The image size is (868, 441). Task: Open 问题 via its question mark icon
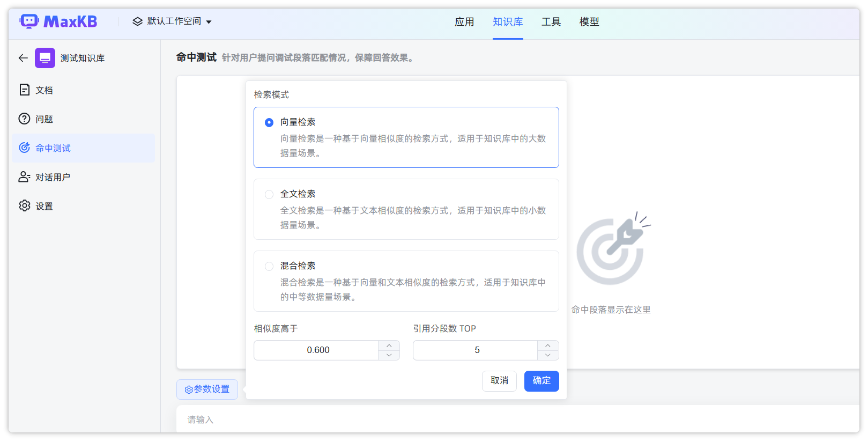(x=25, y=119)
